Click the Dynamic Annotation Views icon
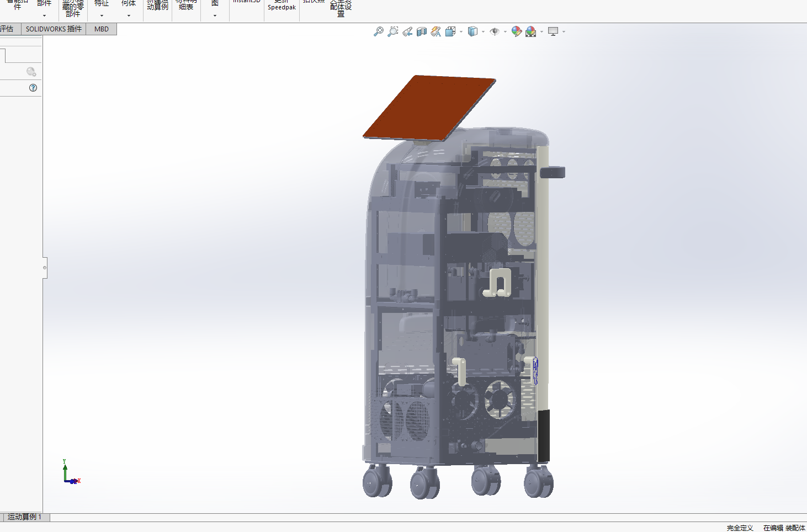The width and height of the screenshot is (807, 532). (x=436, y=31)
